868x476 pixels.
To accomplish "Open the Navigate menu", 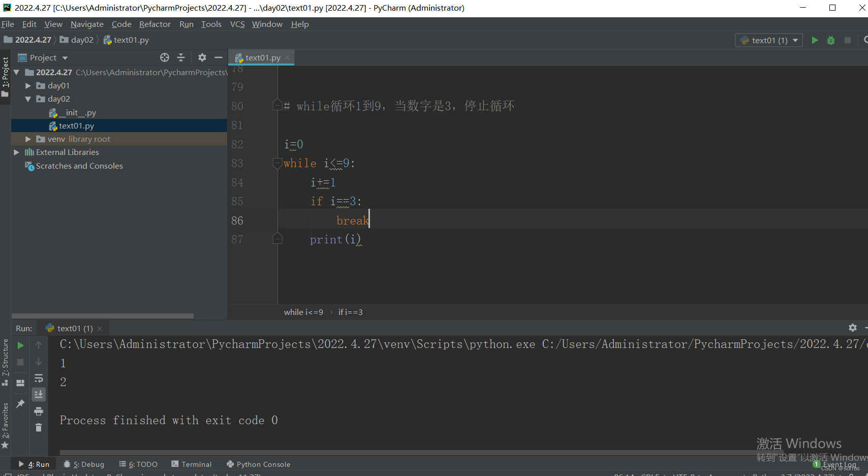I will 87,24.
